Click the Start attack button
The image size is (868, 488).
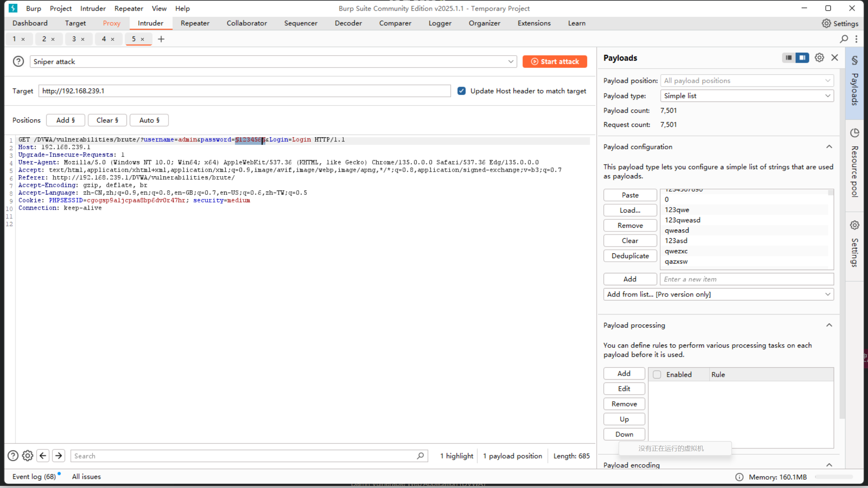pyautogui.click(x=555, y=61)
